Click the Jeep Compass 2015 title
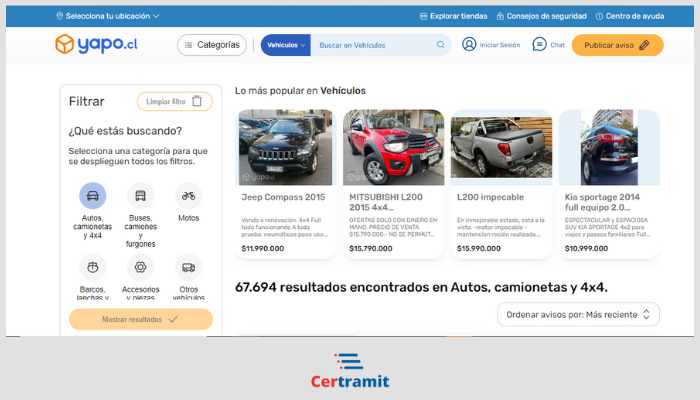 point(283,197)
